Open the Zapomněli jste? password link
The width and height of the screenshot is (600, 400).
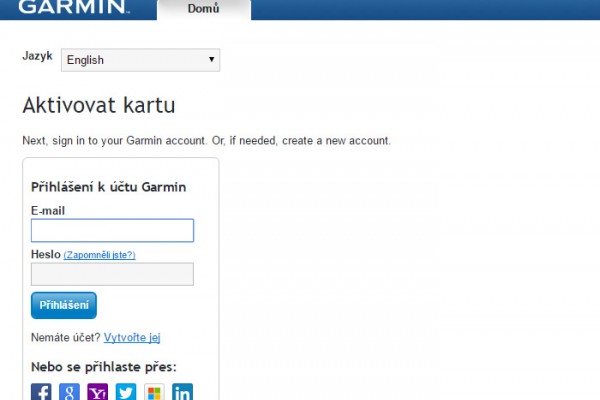pyautogui.click(x=99, y=255)
